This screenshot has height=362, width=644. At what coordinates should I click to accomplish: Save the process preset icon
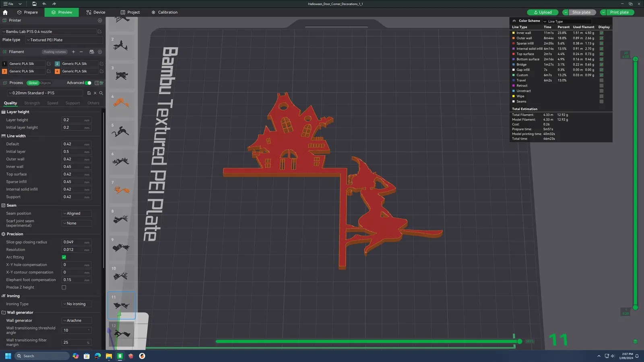(x=89, y=93)
